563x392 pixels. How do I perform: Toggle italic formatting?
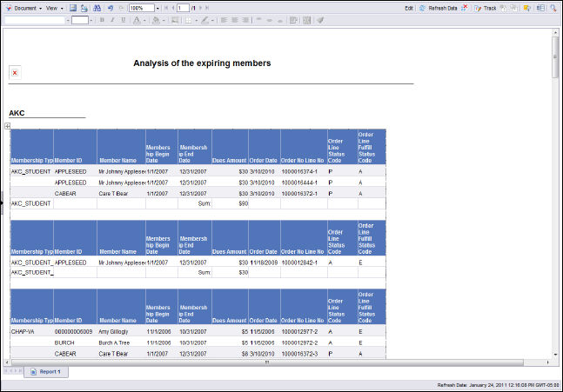pyautogui.click(x=112, y=19)
